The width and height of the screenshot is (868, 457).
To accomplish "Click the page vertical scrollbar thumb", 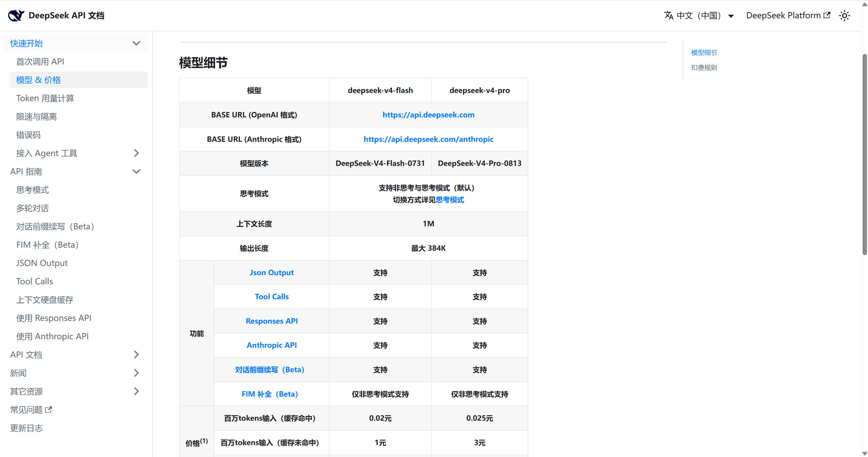I will 865,154.
